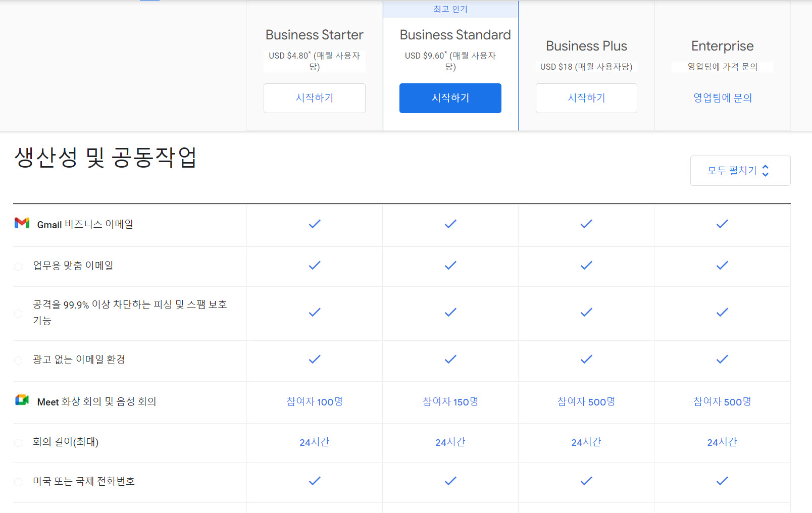The image size is (812, 513).
Task: Click 참여자 100명 under Business Starter
Action: pos(315,401)
